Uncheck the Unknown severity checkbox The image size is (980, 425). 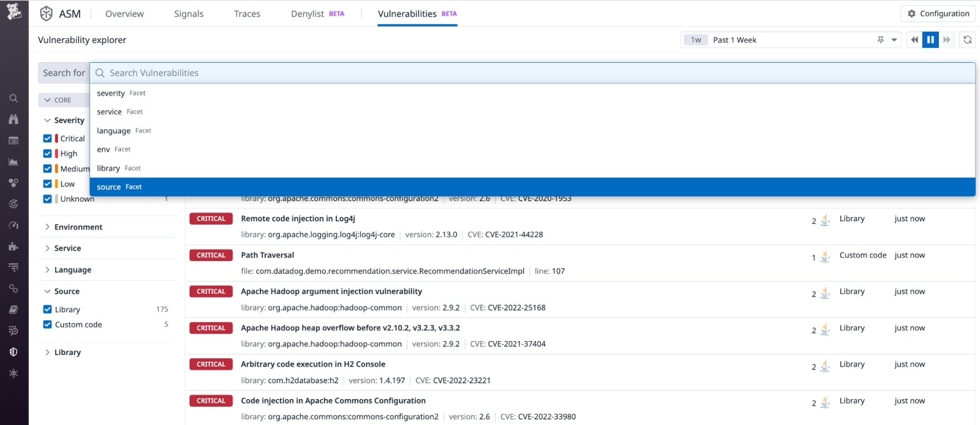tap(48, 199)
